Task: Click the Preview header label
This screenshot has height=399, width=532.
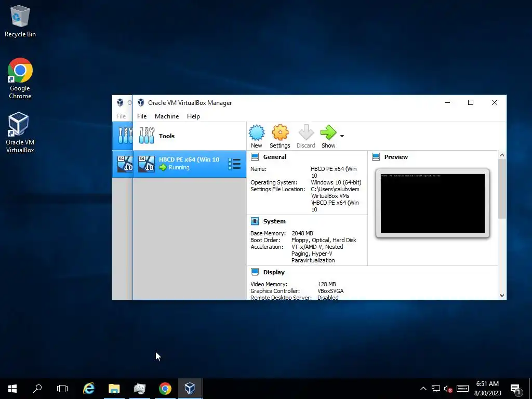Action: click(396, 157)
